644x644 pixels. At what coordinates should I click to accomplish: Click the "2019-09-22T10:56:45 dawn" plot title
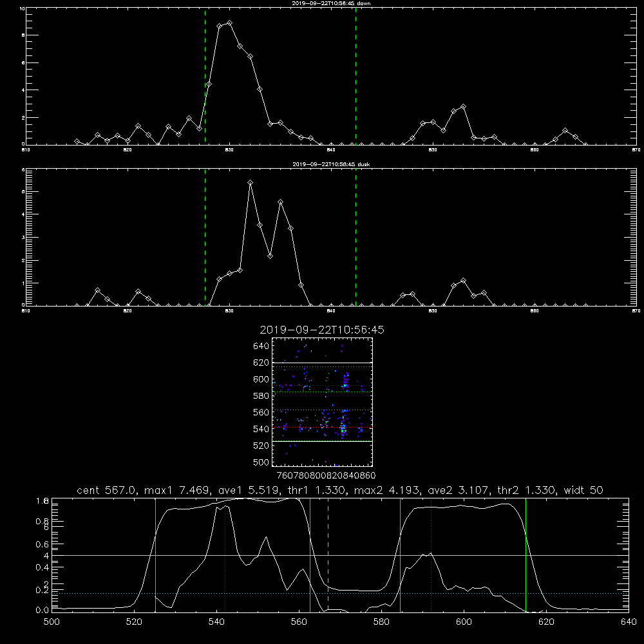(x=331, y=3)
